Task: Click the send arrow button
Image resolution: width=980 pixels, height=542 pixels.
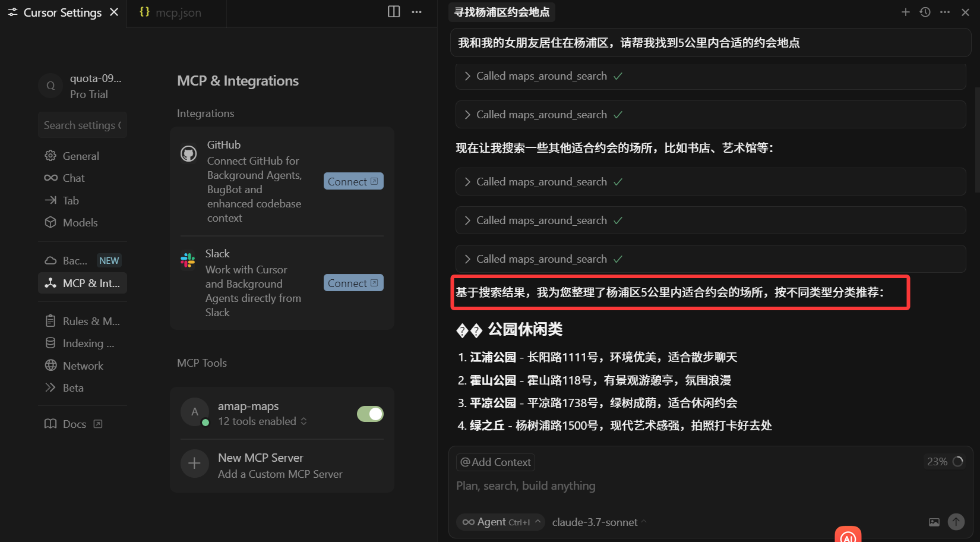Action: pyautogui.click(x=956, y=522)
